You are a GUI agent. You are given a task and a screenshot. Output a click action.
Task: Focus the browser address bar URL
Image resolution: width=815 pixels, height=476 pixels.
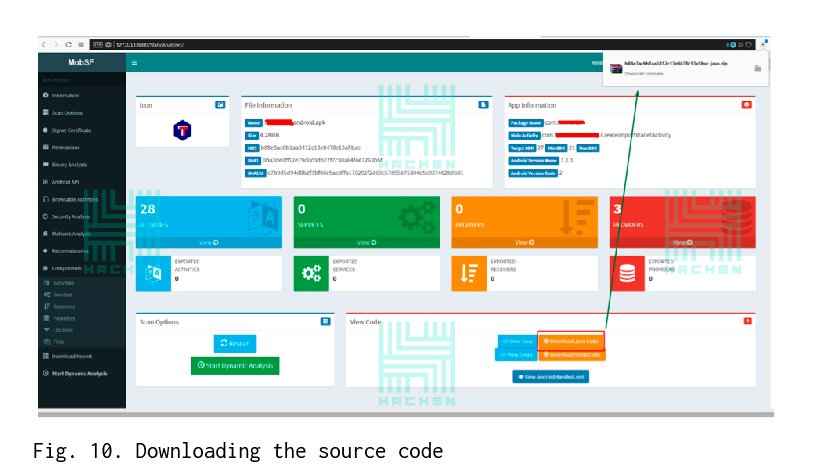point(150,45)
